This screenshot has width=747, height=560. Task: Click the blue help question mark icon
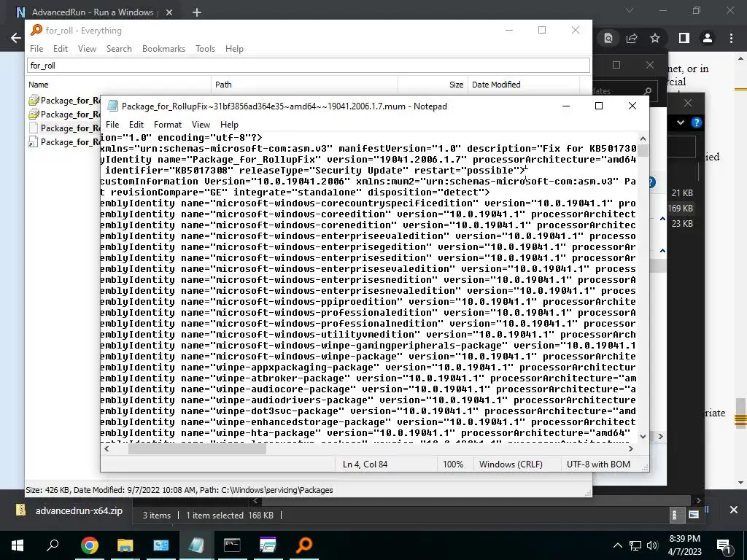(697, 122)
